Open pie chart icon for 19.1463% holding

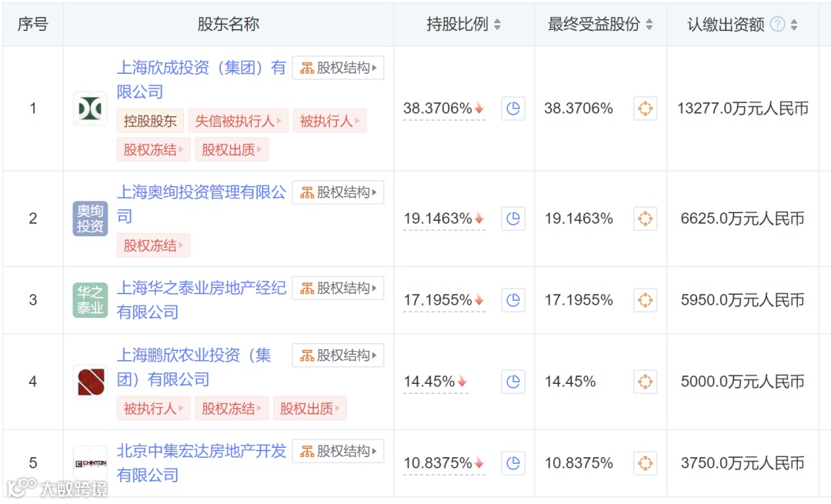click(513, 219)
